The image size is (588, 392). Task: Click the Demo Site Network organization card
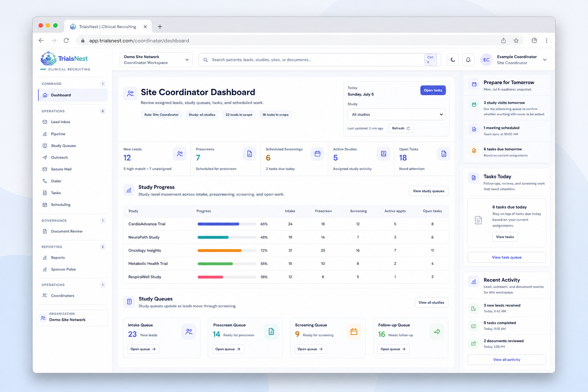coord(72,318)
